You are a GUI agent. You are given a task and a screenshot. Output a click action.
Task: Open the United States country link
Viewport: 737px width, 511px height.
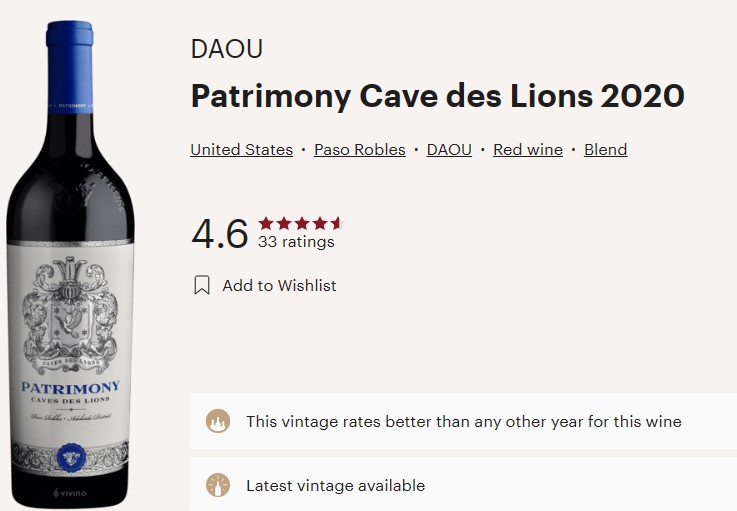coord(241,150)
